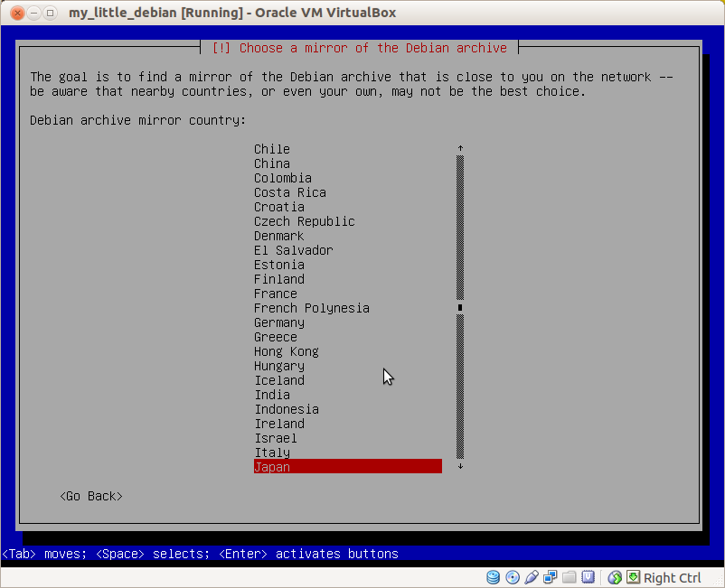
Task: Click the highlighted Japan entry
Action: tap(348, 467)
